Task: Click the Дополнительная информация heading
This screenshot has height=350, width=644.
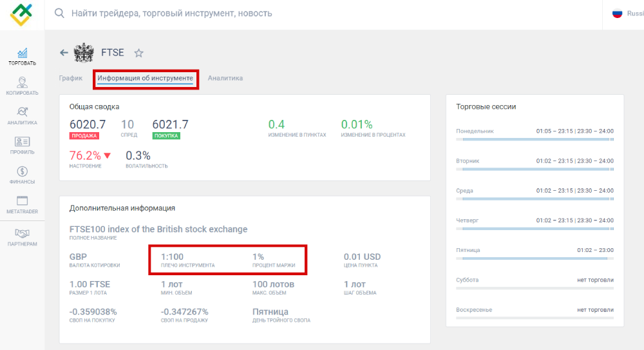Action: pyautogui.click(x=122, y=208)
